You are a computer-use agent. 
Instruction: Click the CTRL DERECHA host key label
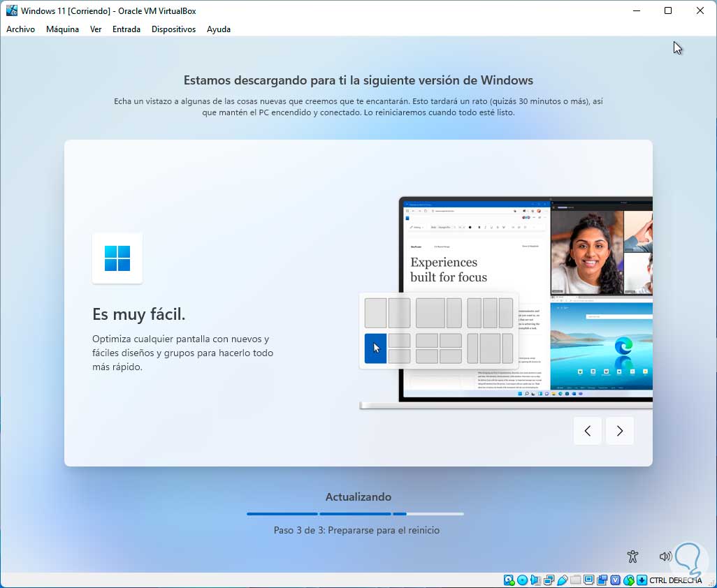pos(675,580)
